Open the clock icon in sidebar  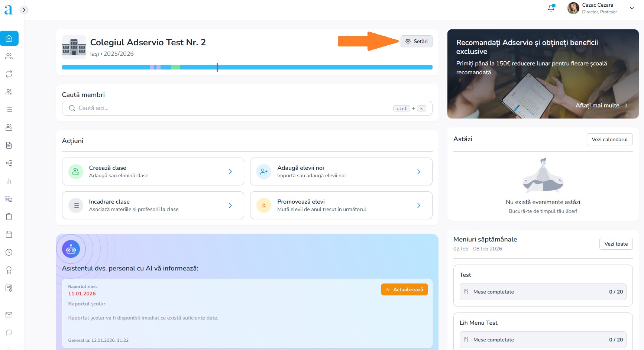click(x=9, y=252)
